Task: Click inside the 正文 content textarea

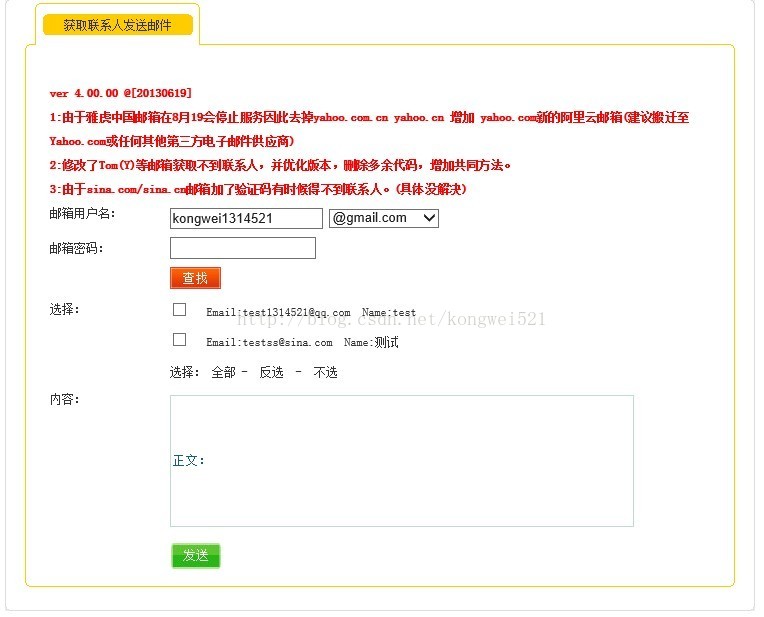Action: tap(401, 461)
